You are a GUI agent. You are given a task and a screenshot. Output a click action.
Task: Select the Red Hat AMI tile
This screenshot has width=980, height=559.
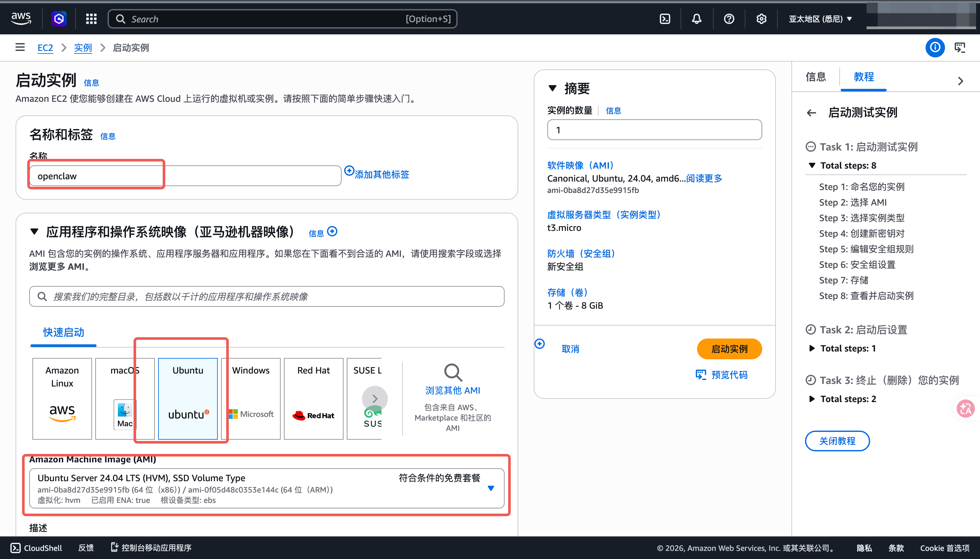[313, 398]
